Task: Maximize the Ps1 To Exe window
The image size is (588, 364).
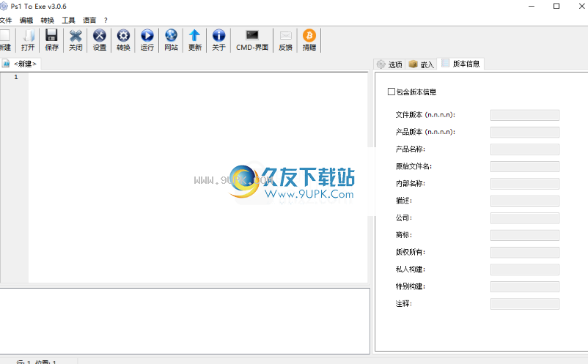Action: 556,6
